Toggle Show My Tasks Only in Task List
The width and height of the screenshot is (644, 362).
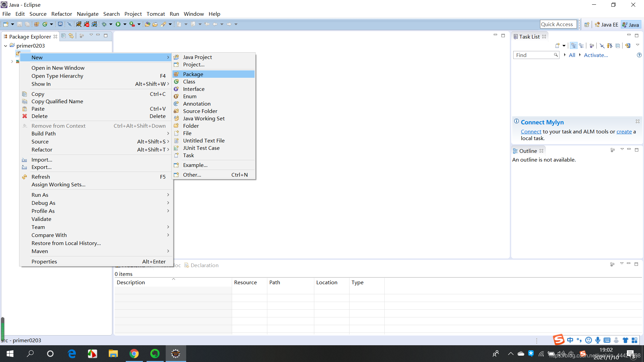tap(609, 46)
